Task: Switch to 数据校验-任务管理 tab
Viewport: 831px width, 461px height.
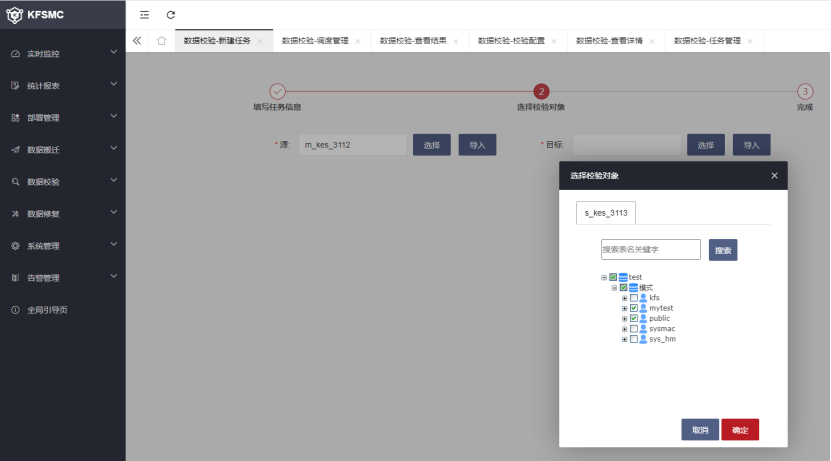Action: pos(708,41)
